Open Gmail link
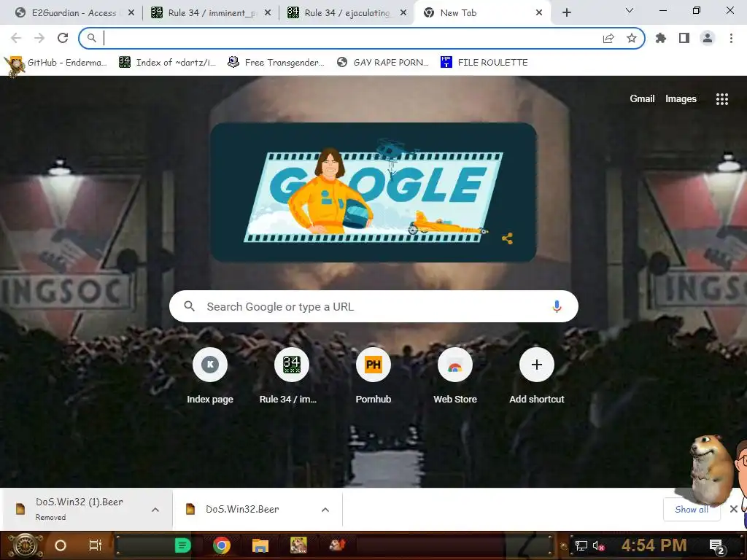The height and width of the screenshot is (560, 747). tap(642, 98)
